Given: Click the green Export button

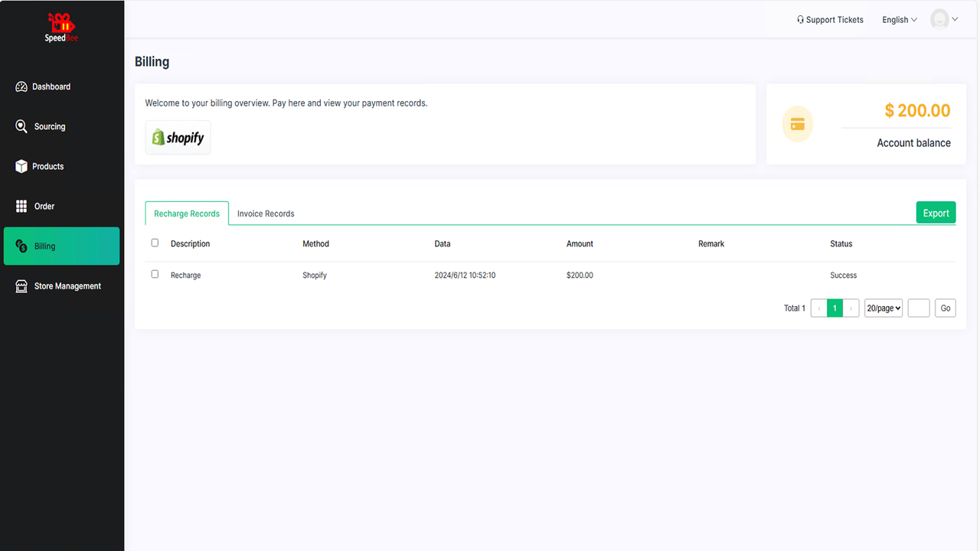Looking at the screenshot, I should tap(936, 213).
